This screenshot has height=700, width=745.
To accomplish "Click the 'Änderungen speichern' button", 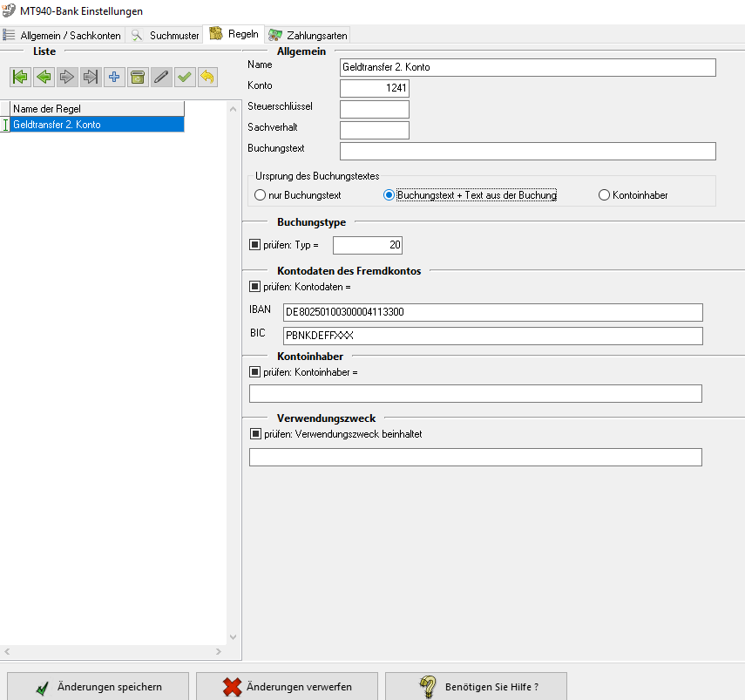I will 98,687.
